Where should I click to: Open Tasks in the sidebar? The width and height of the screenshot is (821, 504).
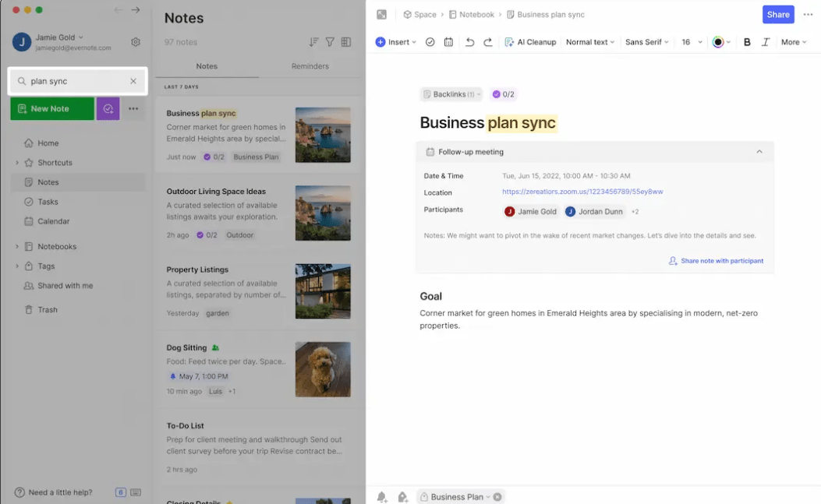coord(77,202)
